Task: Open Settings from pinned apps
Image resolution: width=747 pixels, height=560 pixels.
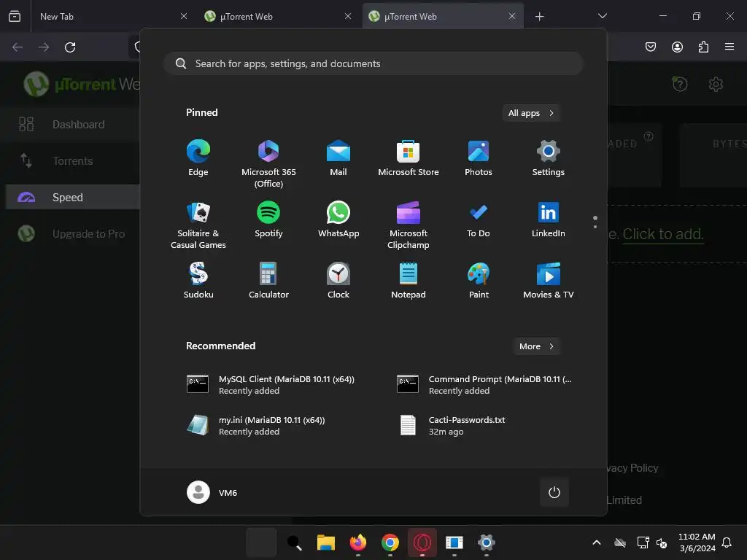Action: [x=549, y=158]
